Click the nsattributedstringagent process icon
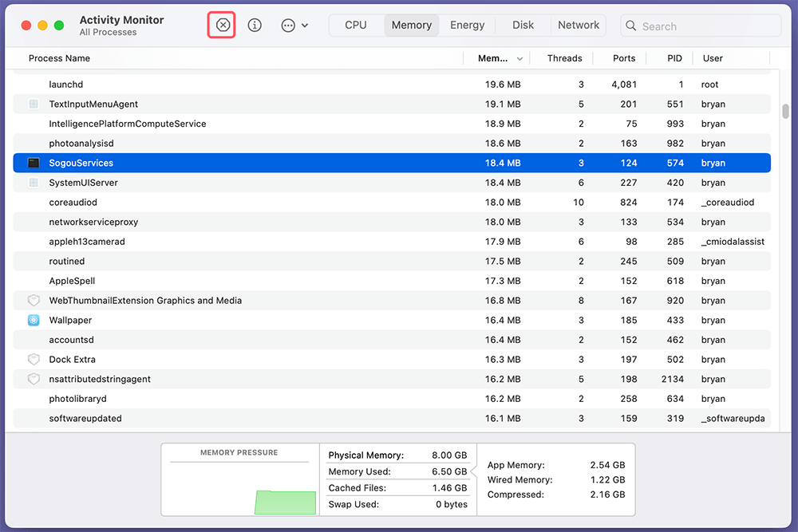The height and width of the screenshot is (532, 798). pos(32,379)
